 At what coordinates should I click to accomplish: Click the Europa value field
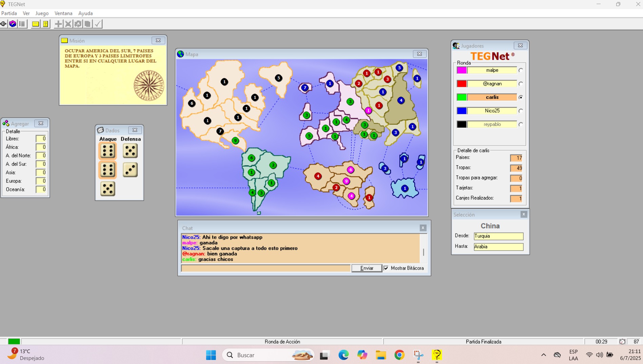41,181
